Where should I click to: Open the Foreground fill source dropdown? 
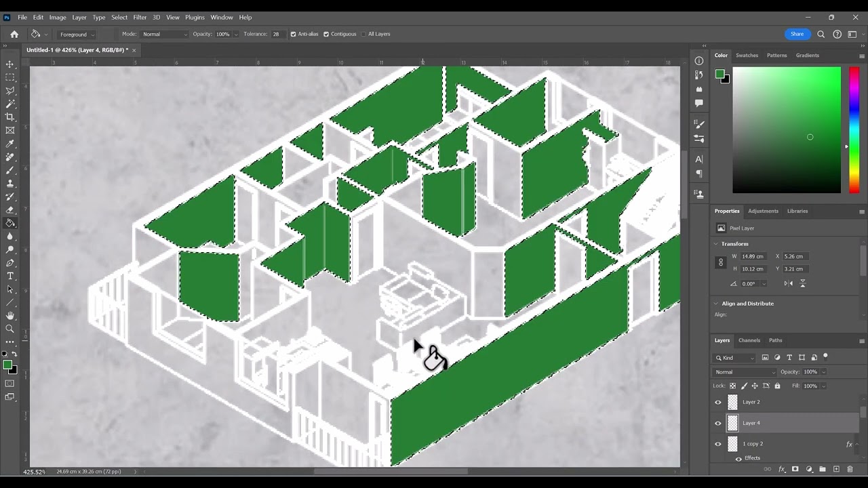76,34
